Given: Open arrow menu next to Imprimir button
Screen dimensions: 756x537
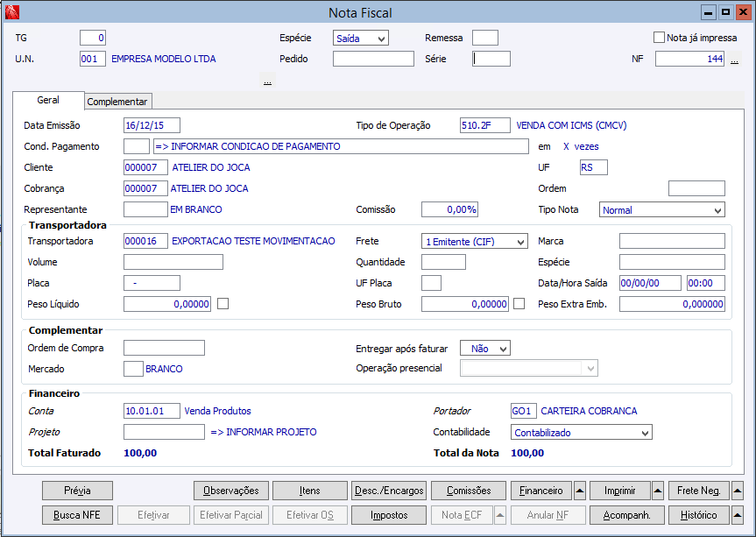Looking at the screenshot, I should coord(658,491).
